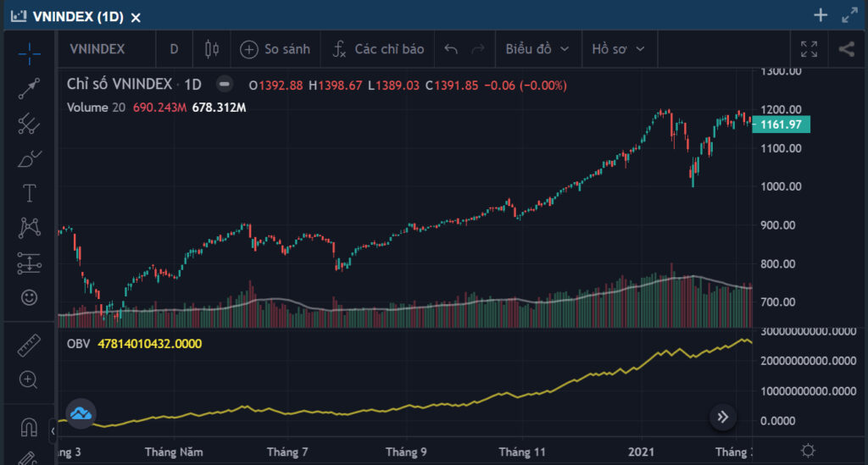Screen dimensions: 868x465
Task: Activate the zoom in tool
Action: point(28,379)
